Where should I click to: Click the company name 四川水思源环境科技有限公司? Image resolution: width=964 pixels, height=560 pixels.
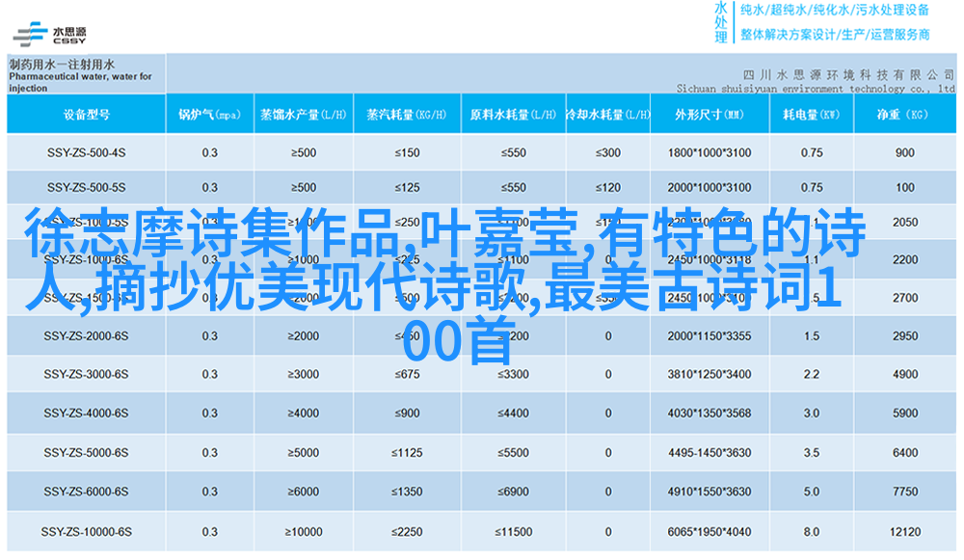(x=848, y=75)
